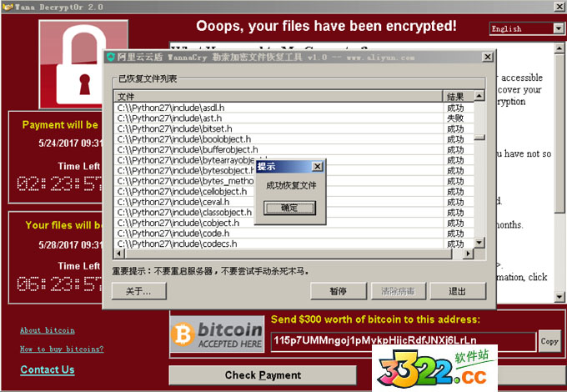The image size is (567, 392).
Task: Click the bitcoin address text field
Action: click(404, 341)
